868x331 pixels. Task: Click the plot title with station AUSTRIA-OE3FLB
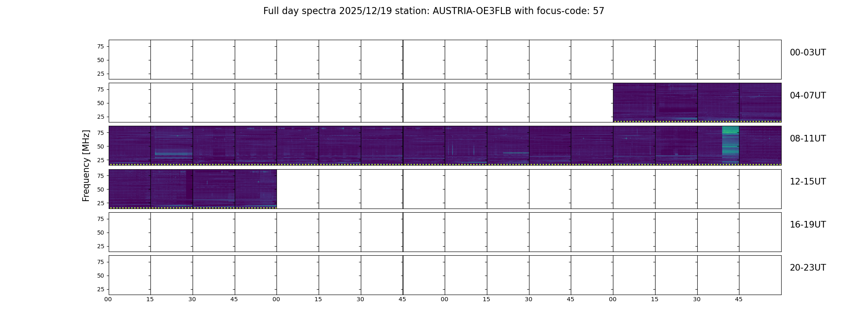pyautogui.click(x=434, y=11)
